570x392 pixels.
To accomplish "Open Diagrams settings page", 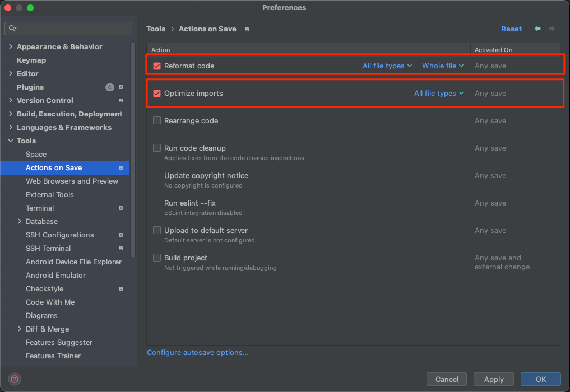I will (x=41, y=316).
